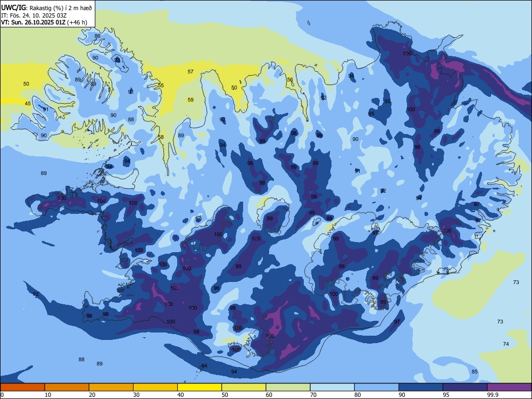Click the map value '93' in the Westfjords
532x399 pixels.
(117, 60)
